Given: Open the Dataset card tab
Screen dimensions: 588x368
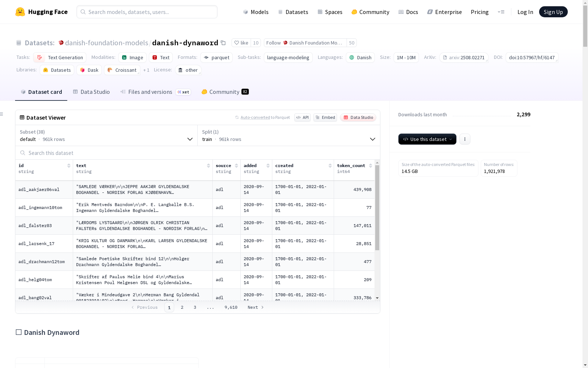Looking at the screenshot, I should point(41,92).
